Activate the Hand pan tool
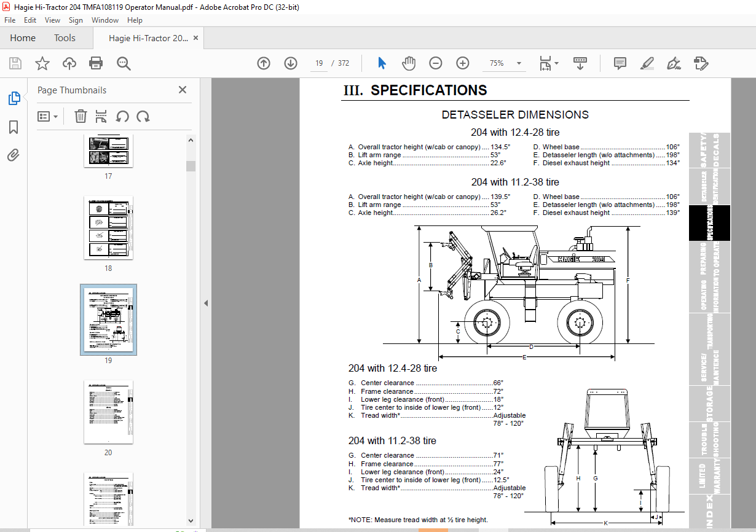This screenshot has height=532, width=756. pos(409,63)
